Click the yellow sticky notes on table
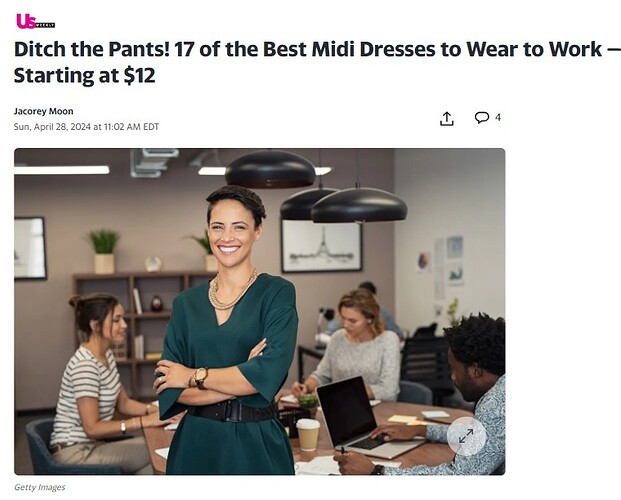 click(x=403, y=419)
